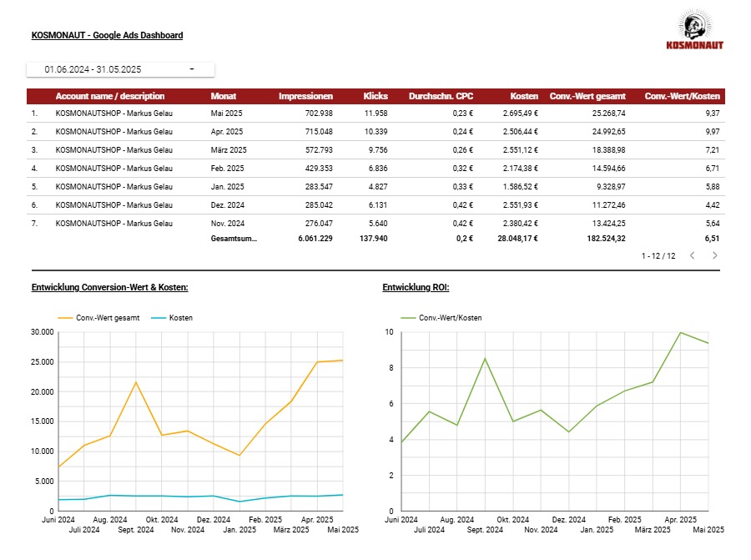The height and width of the screenshot is (560, 751).
Task: Click conversion value 25.268,74
Action: click(609, 114)
